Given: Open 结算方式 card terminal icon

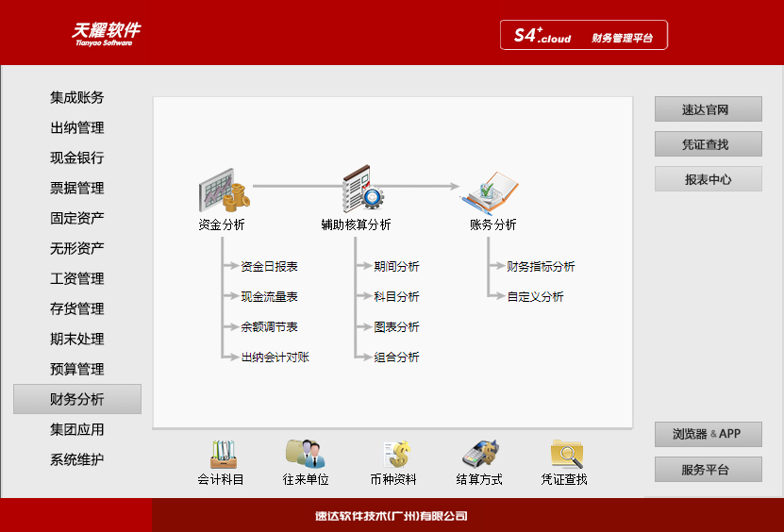Looking at the screenshot, I should pyautogui.click(x=479, y=454).
